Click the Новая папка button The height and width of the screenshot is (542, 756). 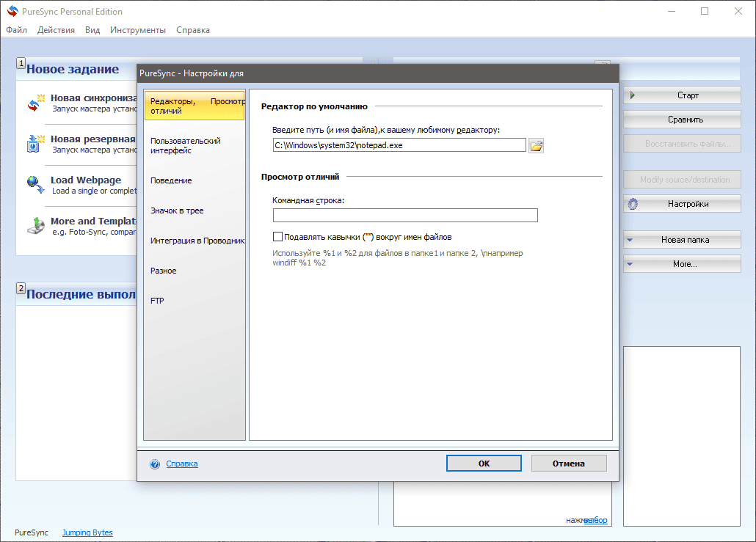(x=682, y=240)
